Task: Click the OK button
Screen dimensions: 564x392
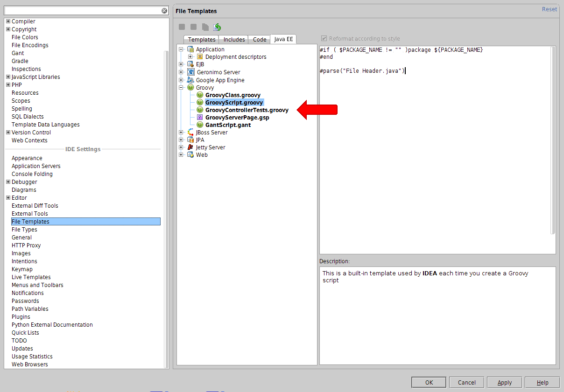Action: tap(429, 383)
